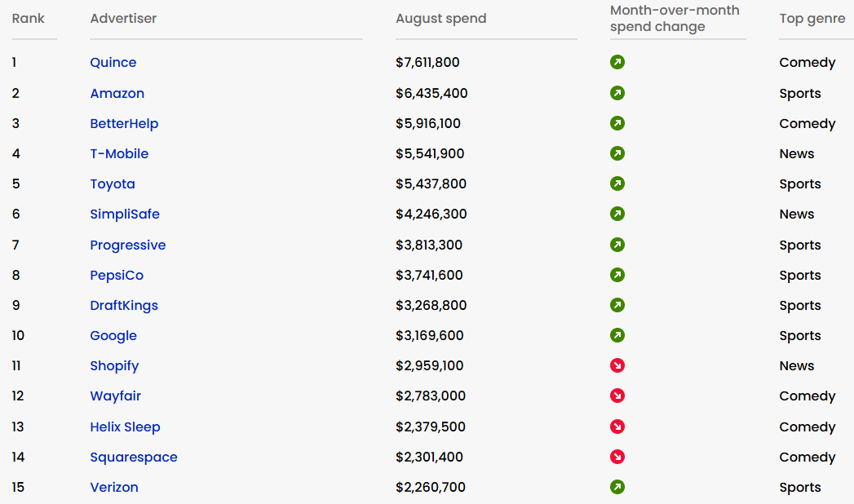854x504 pixels.
Task: Click the Shopify advertiser link
Action: [114, 366]
